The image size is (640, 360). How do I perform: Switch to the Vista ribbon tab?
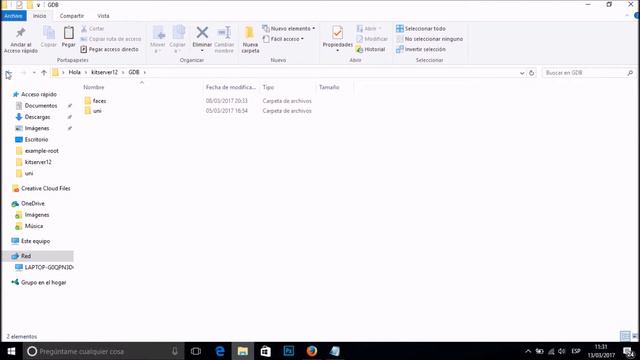[103, 16]
